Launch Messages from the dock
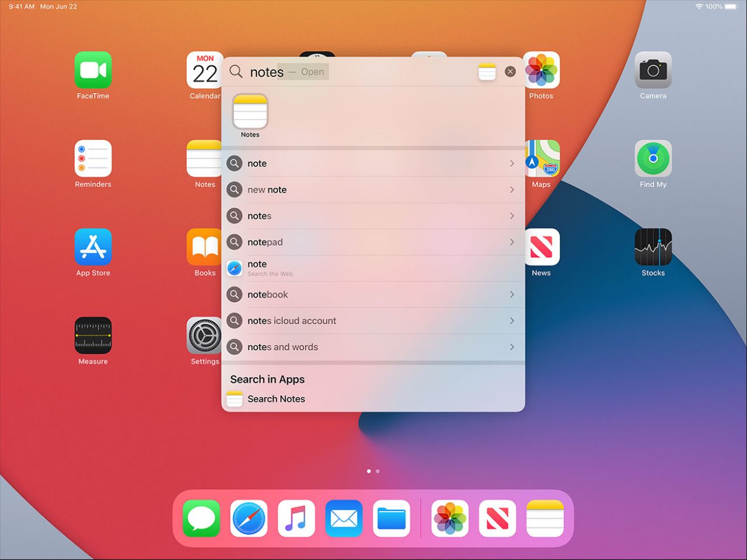 pos(201,518)
